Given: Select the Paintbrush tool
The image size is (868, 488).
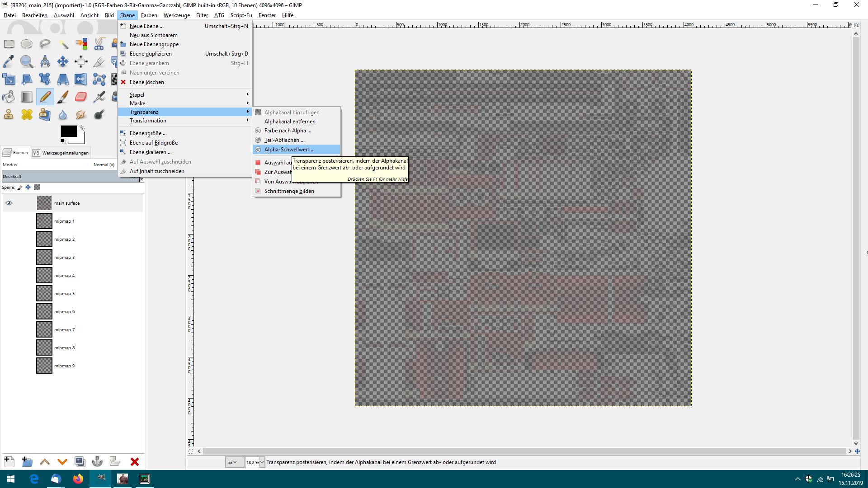Looking at the screenshot, I should point(63,97).
